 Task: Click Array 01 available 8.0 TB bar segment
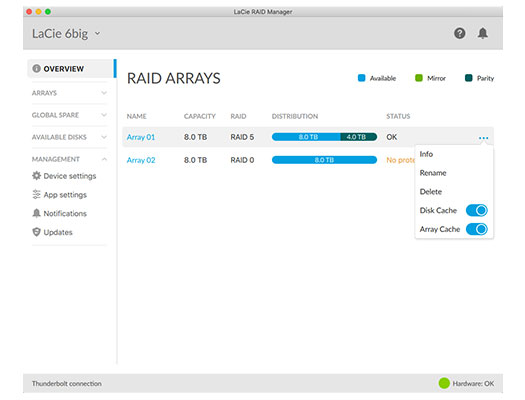[306, 137]
